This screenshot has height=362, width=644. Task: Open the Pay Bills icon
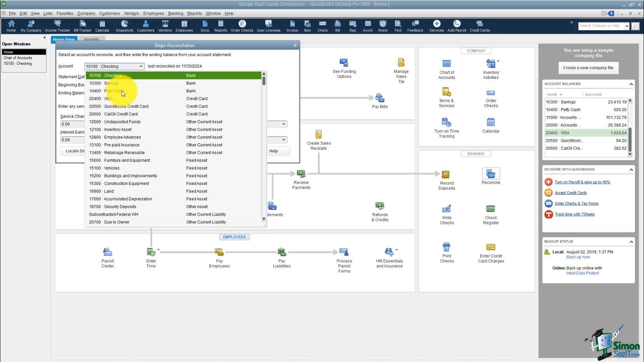point(380,101)
